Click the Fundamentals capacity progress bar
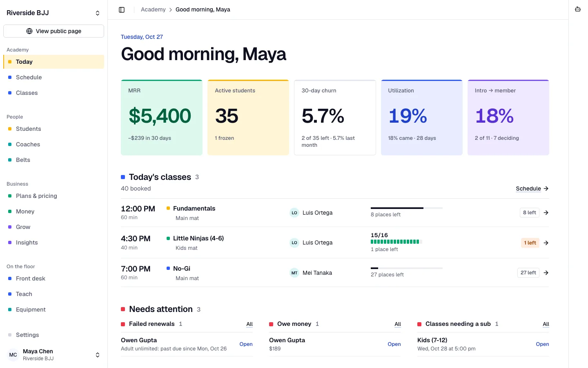Screen dimensions: 588x368 tap(407, 208)
